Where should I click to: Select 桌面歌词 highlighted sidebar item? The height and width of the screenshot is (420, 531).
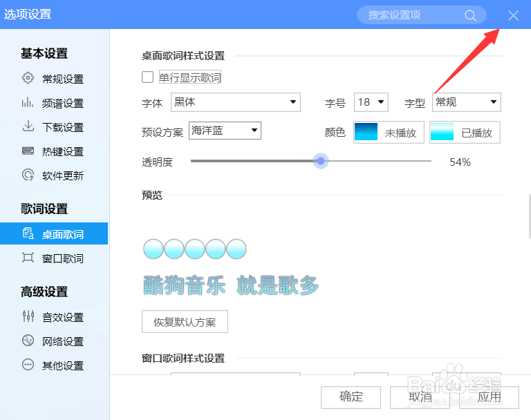(54, 233)
